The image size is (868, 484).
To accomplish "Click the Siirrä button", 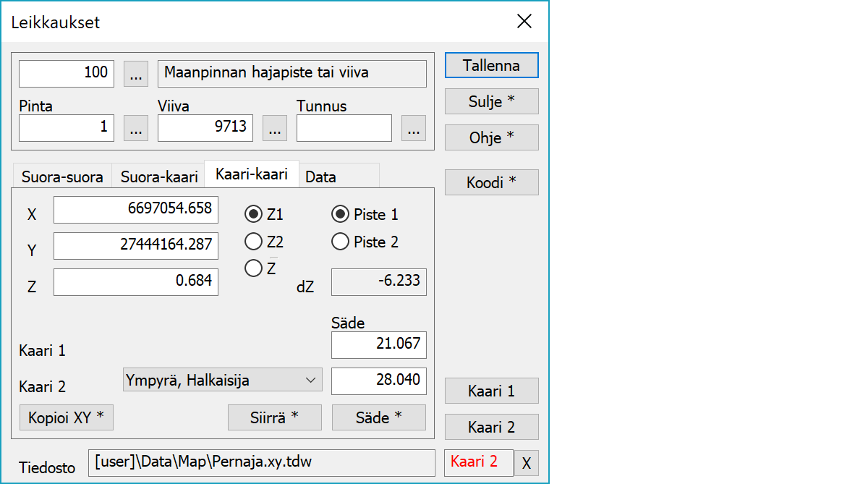I will (x=274, y=417).
